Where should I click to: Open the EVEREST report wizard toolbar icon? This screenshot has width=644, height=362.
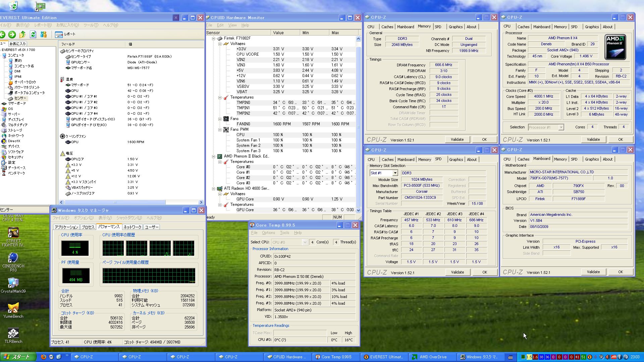(59, 34)
